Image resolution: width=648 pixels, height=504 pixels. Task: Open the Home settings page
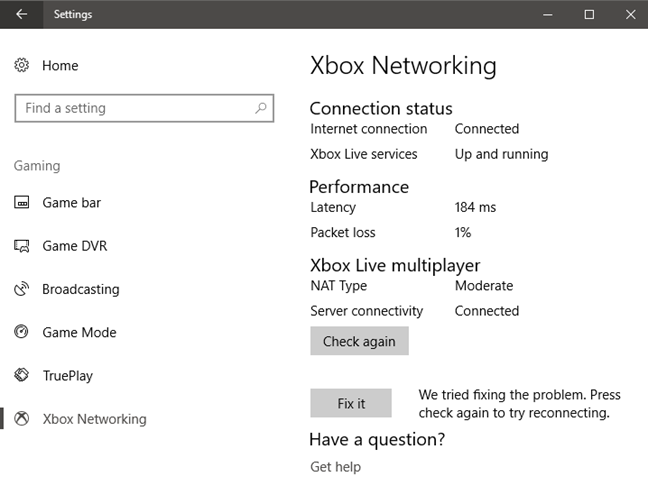pos(60,65)
